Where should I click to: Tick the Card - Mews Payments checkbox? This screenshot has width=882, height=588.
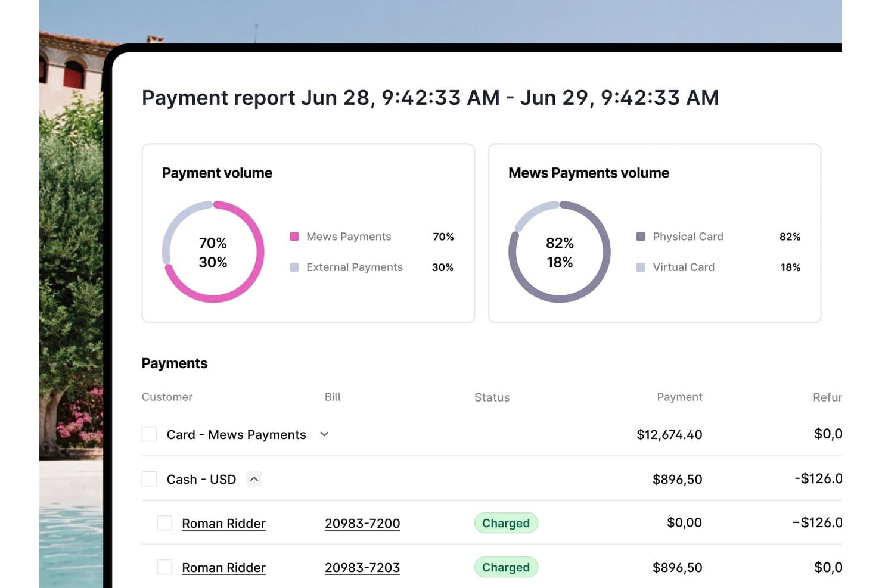tap(149, 434)
